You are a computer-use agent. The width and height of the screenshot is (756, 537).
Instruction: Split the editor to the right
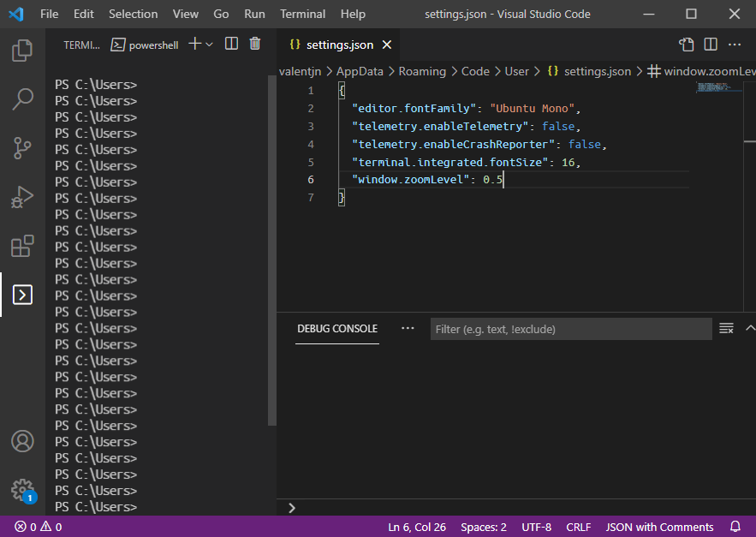pos(711,45)
